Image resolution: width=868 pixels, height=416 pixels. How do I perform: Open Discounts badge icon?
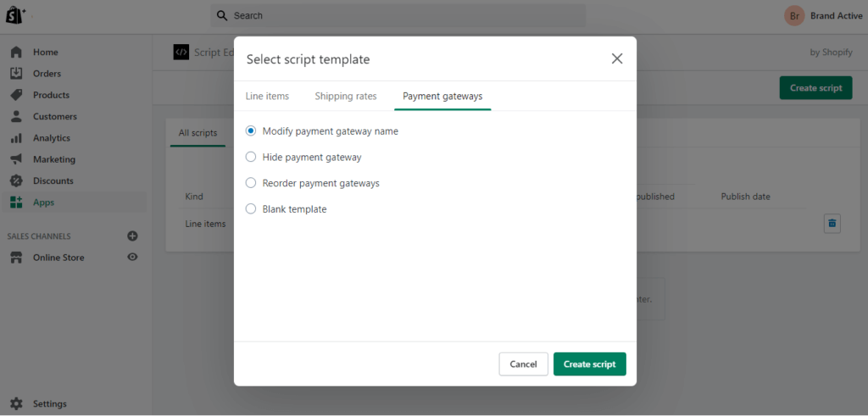click(16, 180)
